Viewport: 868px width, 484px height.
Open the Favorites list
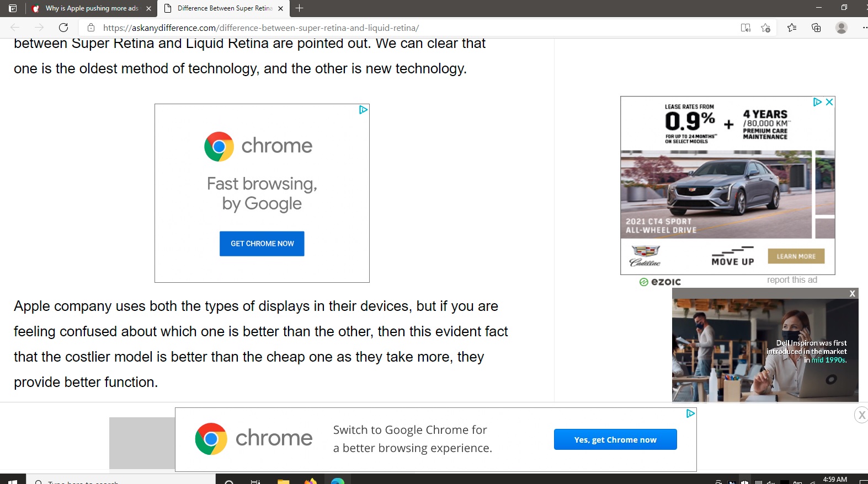tap(792, 28)
